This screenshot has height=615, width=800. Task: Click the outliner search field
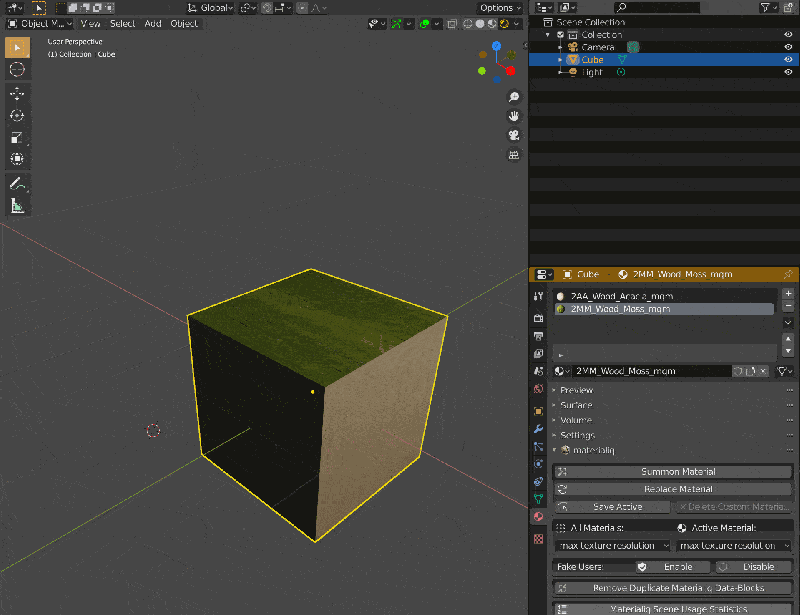point(657,8)
